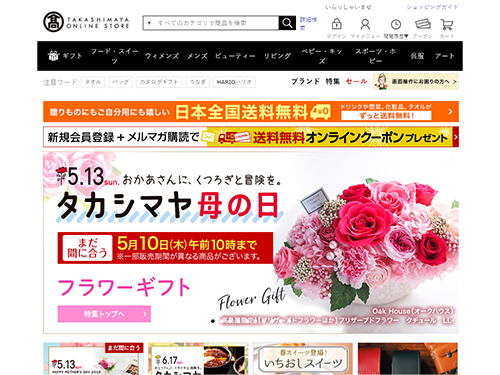Click the gift box icon in navigation
The width and height of the screenshot is (500, 375).
(53, 56)
